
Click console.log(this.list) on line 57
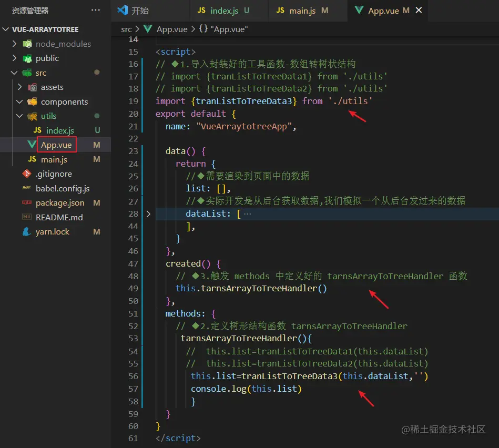click(x=246, y=389)
